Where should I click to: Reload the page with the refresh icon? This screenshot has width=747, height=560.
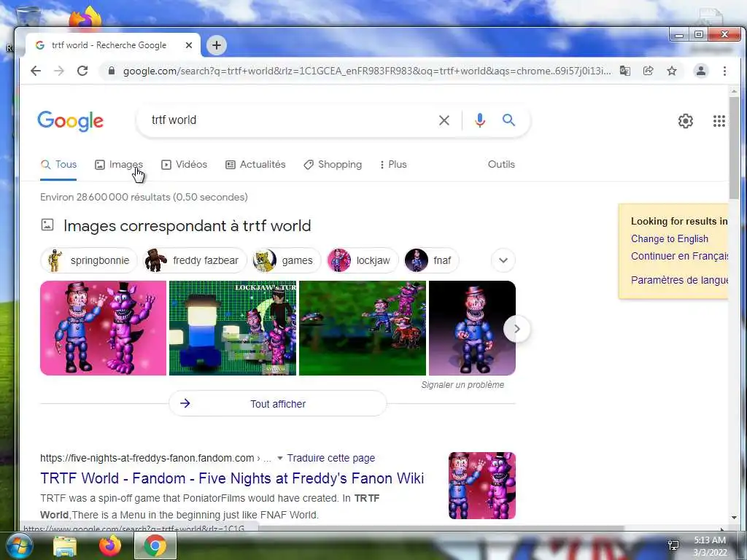(x=82, y=71)
